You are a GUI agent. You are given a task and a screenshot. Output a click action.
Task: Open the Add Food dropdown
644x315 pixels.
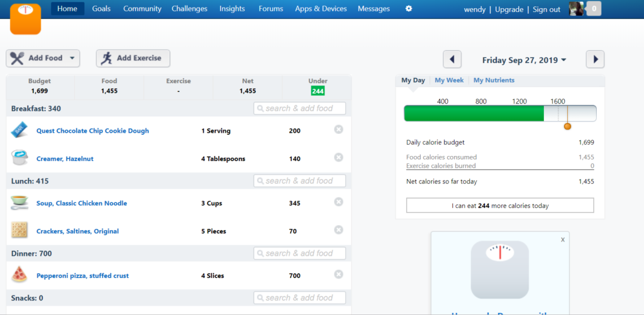tap(43, 58)
